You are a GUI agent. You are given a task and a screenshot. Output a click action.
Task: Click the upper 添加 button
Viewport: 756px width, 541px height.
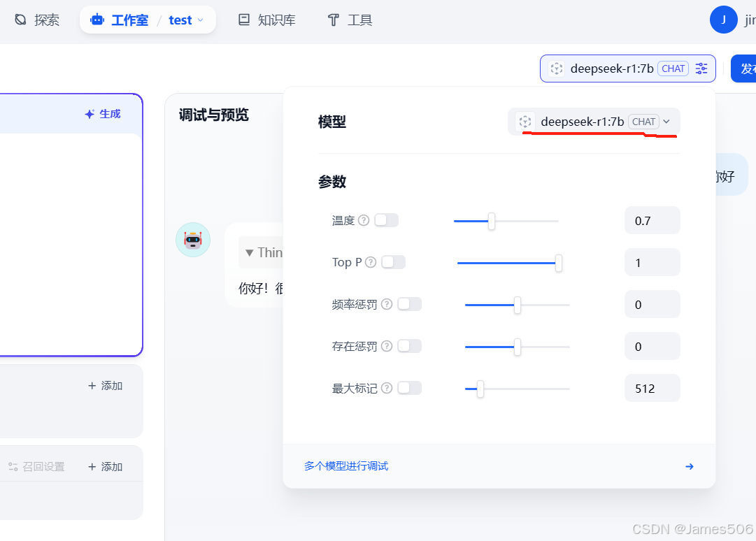point(106,386)
